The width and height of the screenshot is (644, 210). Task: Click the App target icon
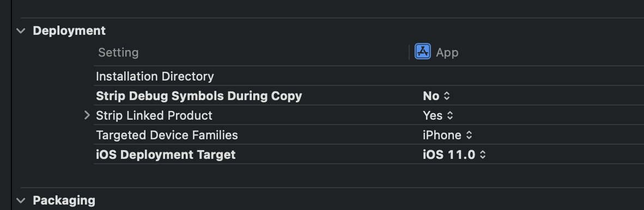point(423,52)
